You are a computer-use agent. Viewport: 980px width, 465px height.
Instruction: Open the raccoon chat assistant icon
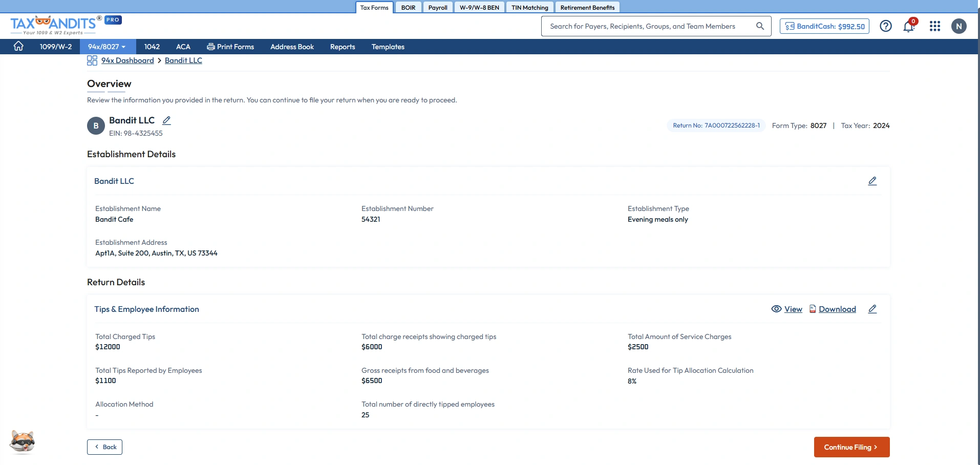(x=23, y=442)
